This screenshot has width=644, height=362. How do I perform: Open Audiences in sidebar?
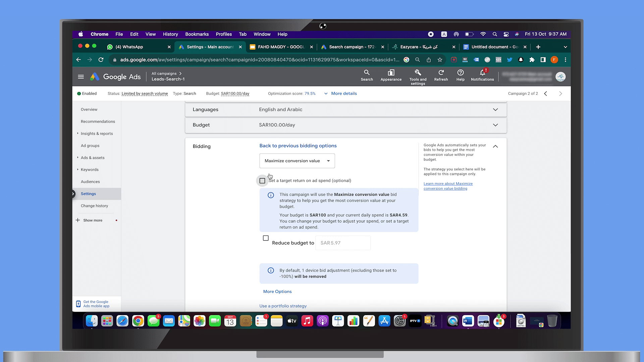[x=90, y=182]
